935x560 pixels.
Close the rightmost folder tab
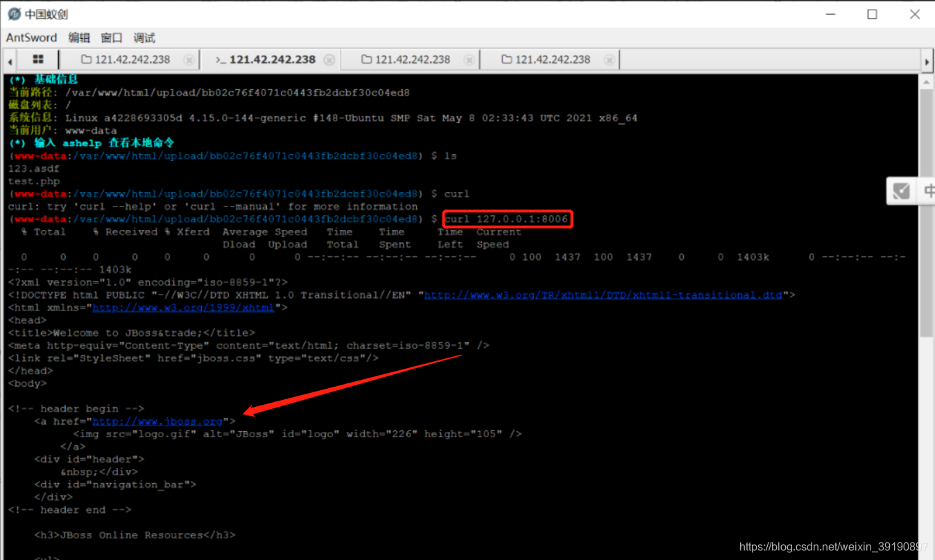pos(609,60)
